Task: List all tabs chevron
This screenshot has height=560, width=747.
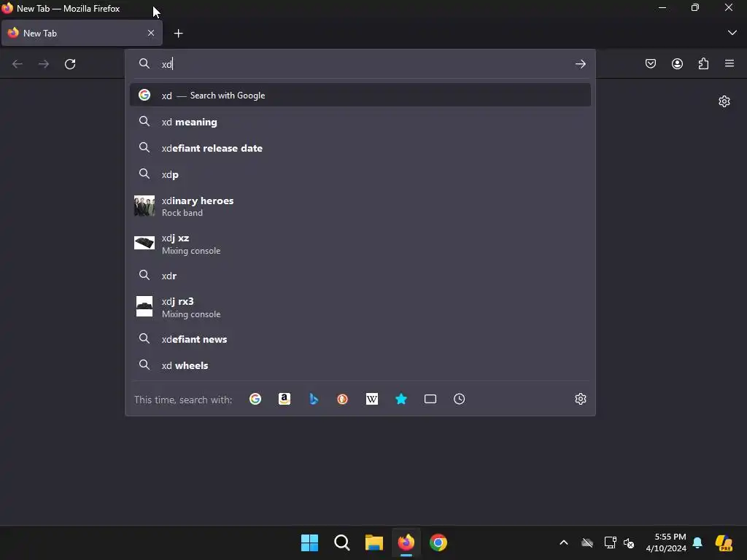Action: (732, 33)
